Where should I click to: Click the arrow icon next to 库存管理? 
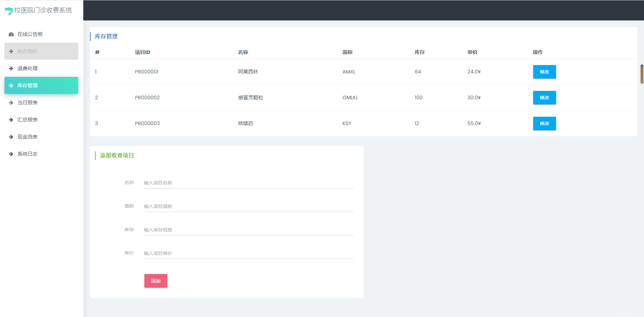[x=10, y=85]
